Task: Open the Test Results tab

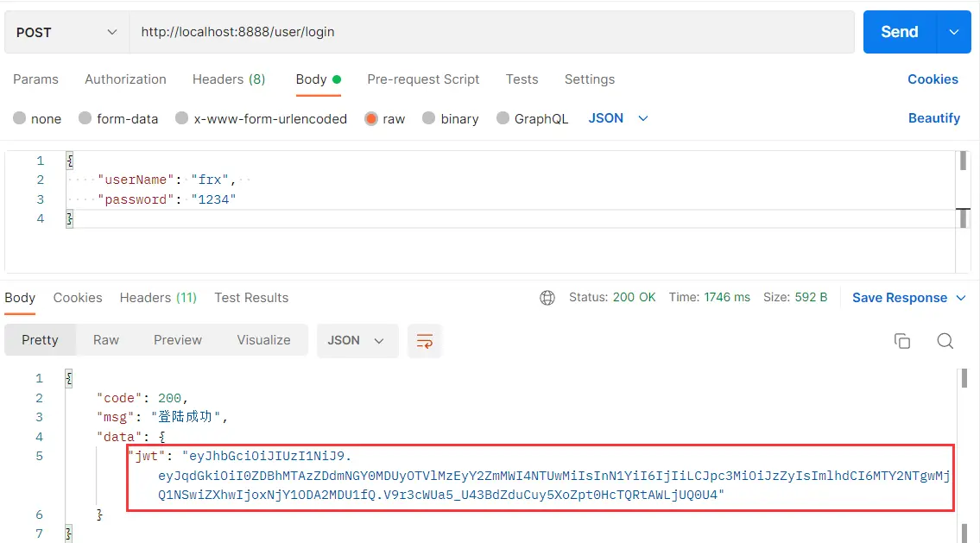Action: 251,298
